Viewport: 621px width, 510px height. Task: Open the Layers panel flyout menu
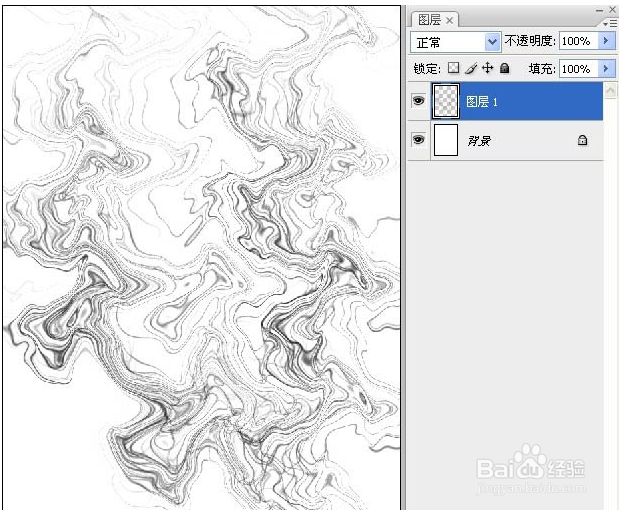pyautogui.click(x=610, y=24)
